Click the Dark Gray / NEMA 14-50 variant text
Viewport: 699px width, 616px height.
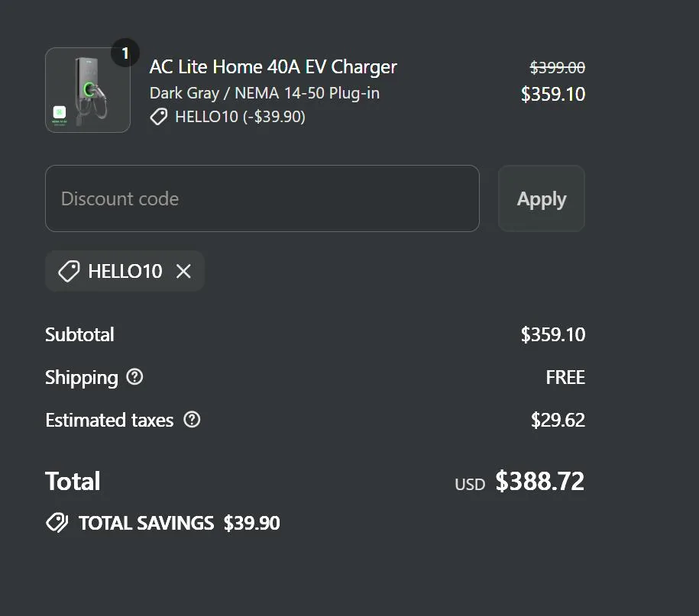click(x=264, y=93)
